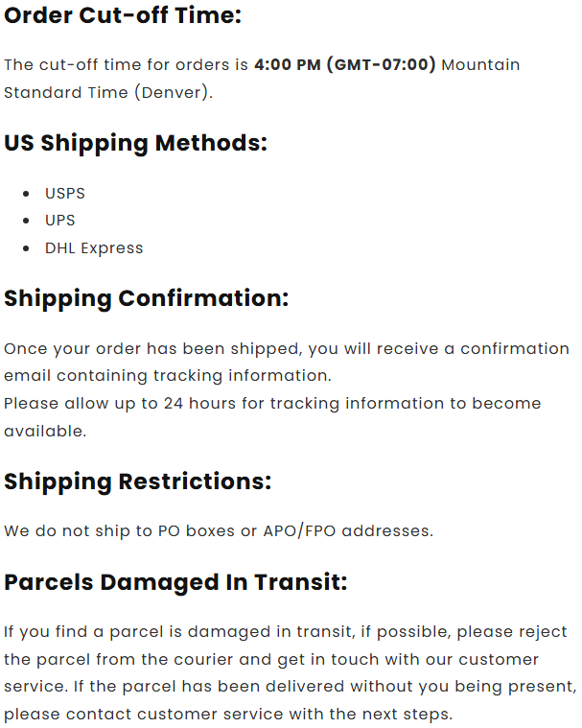Click the USPS list item
Viewport: 582px width, 728px height.
pyautogui.click(x=65, y=193)
